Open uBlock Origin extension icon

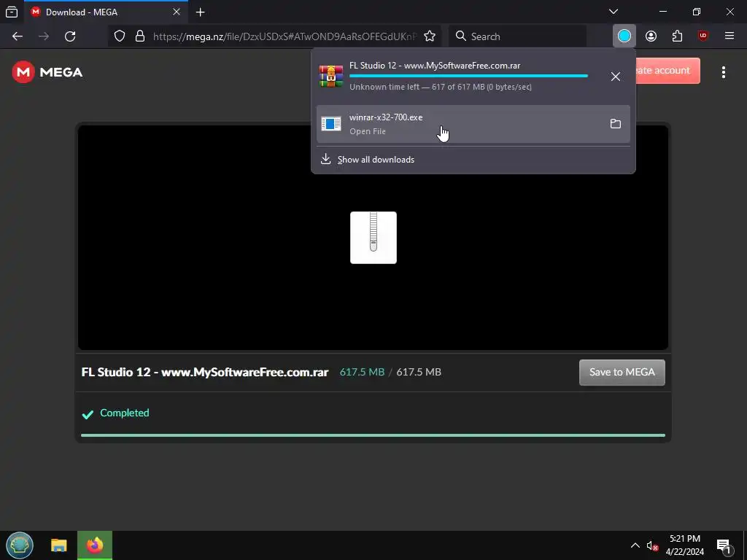tap(703, 36)
